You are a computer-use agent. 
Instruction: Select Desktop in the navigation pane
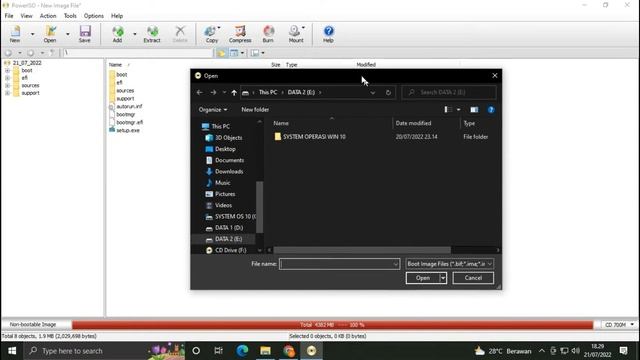[x=225, y=149]
